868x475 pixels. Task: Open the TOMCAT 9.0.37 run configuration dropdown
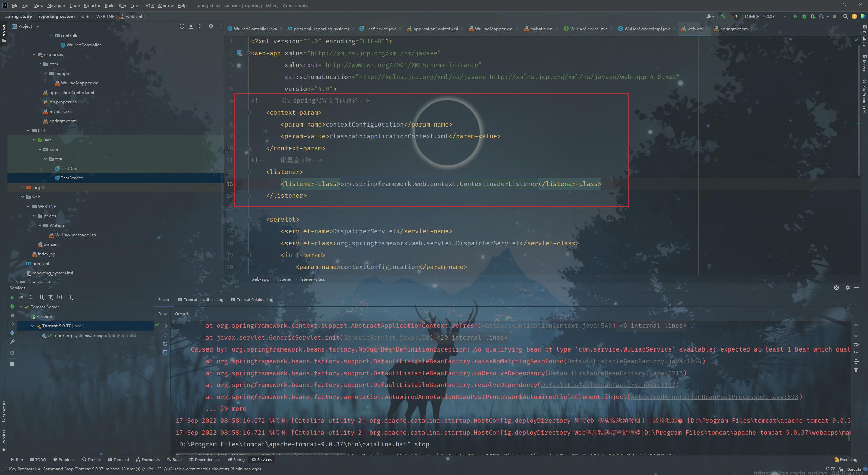click(784, 16)
